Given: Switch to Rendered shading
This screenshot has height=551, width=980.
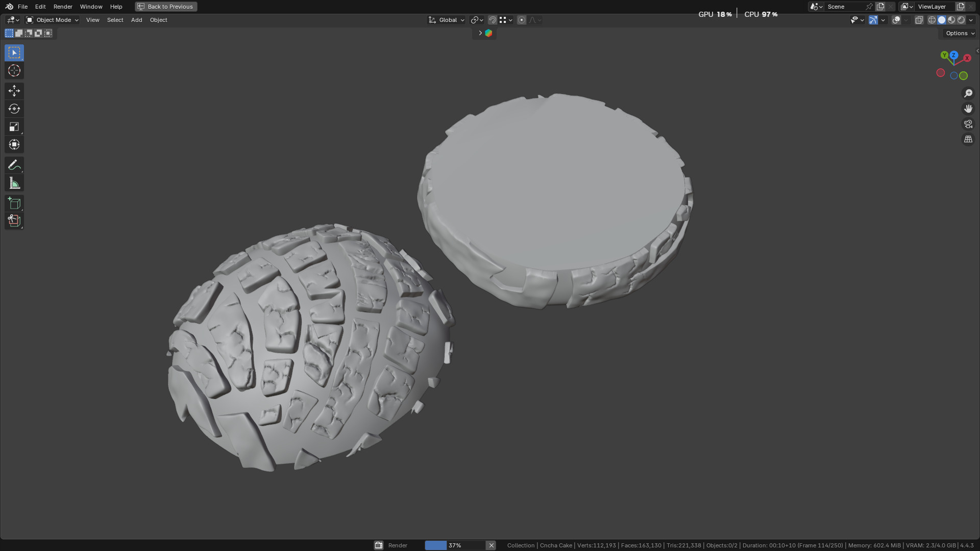Looking at the screenshot, I should pos(961,20).
